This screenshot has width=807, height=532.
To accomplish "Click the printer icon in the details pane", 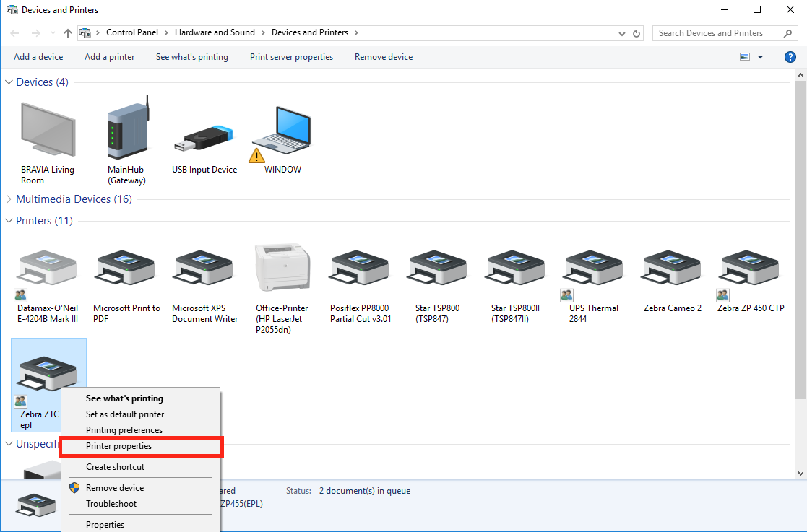I will 35,505.
